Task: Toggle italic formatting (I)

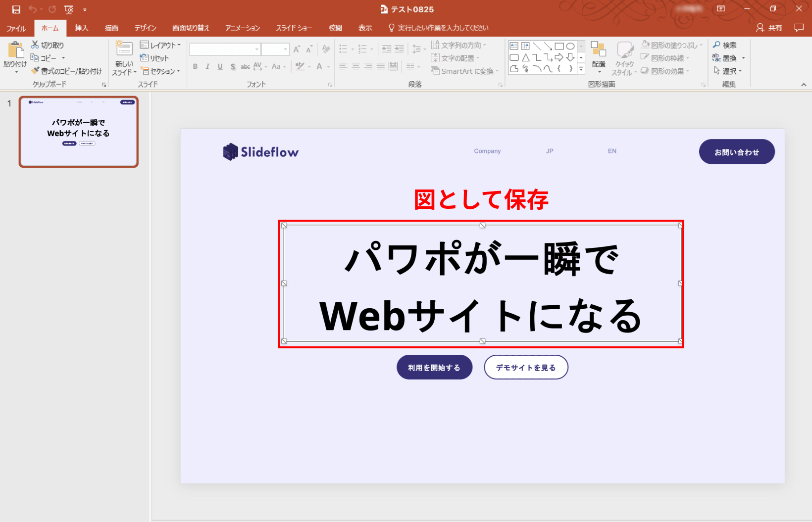Action: pos(207,66)
